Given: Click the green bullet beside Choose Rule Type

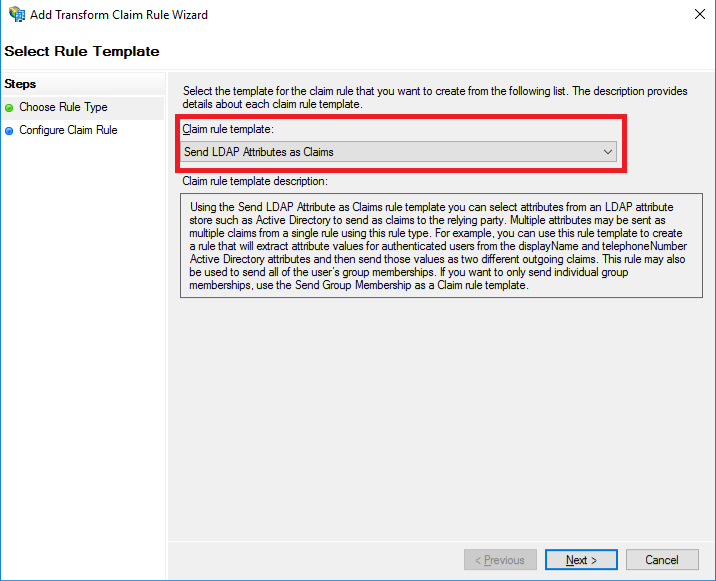Looking at the screenshot, I should pos(10,108).
